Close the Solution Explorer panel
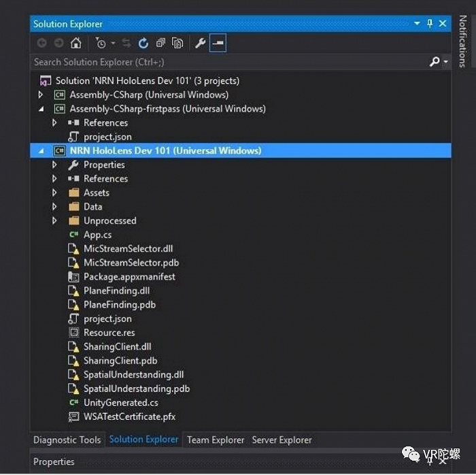The width and height of the screenshot is (476, 475). [443, 23]
